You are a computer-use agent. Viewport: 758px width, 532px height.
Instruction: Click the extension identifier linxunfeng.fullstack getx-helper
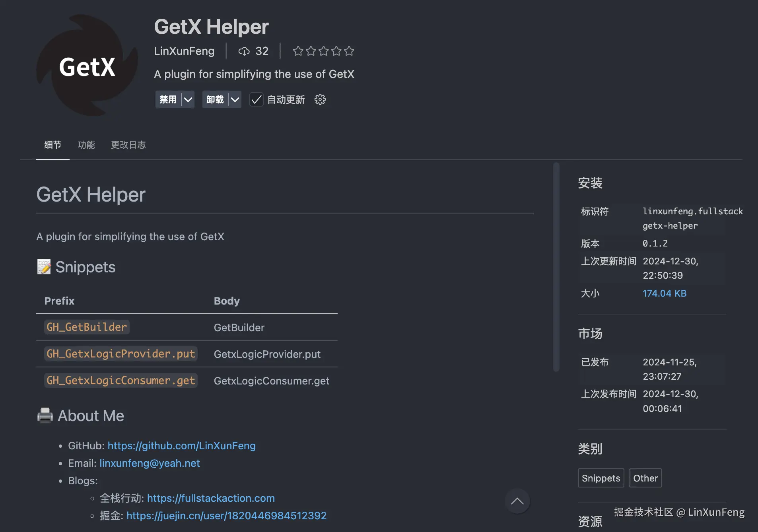pos(692,218)
